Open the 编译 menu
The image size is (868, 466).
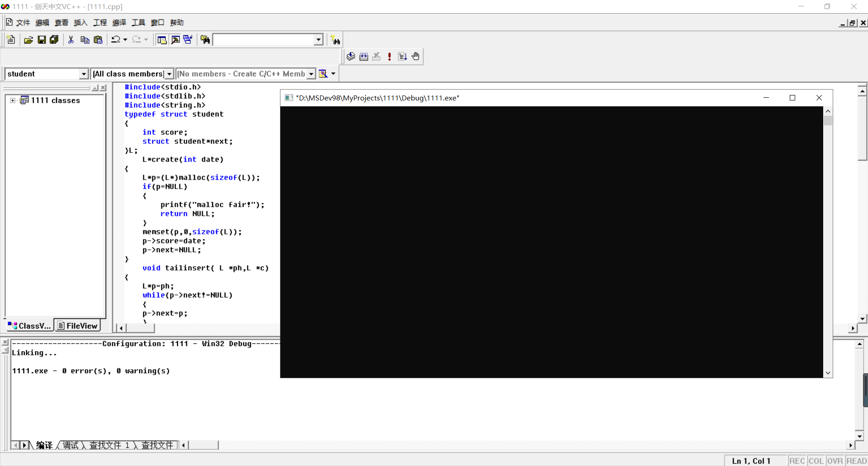[119, 23]
